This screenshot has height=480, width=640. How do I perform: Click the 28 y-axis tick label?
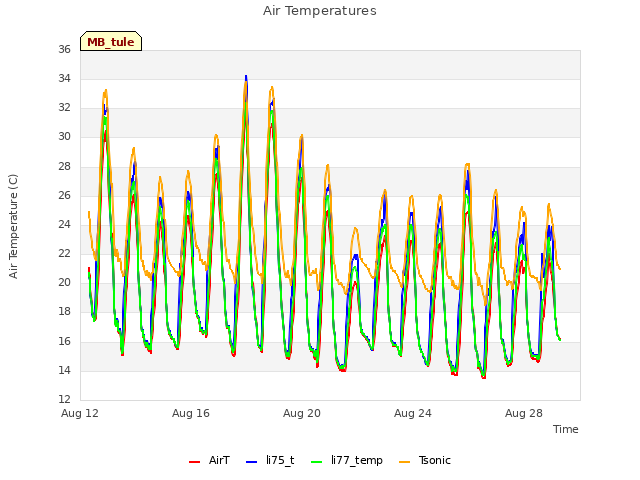(64, 166)
